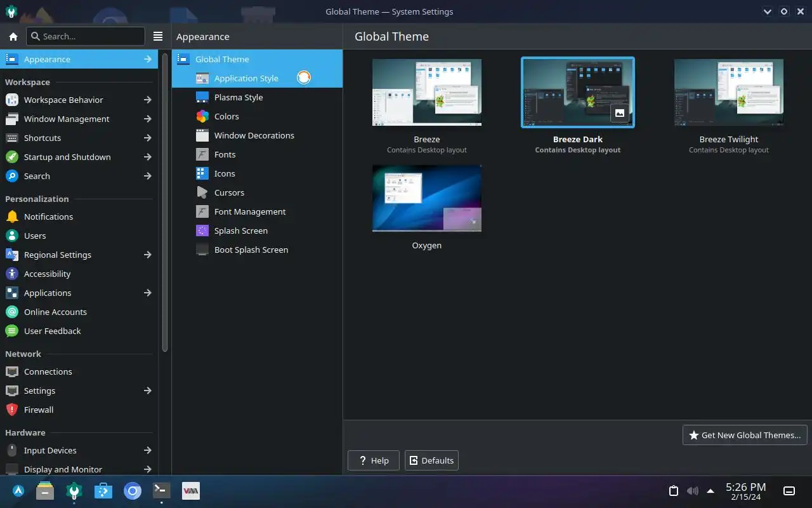Select the Appearance category

point(79,59)
